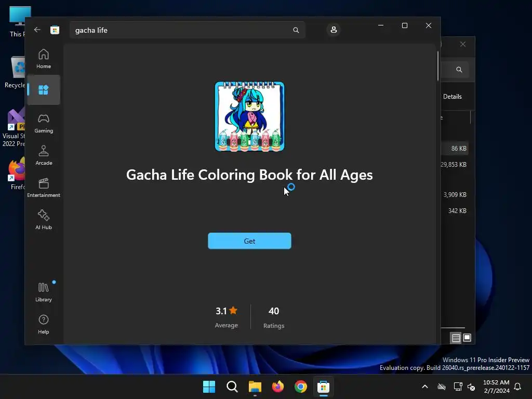This screenshot has width=532, height=399.
Task: Show hidden system tray icons
Action: (x=425, y=387)
